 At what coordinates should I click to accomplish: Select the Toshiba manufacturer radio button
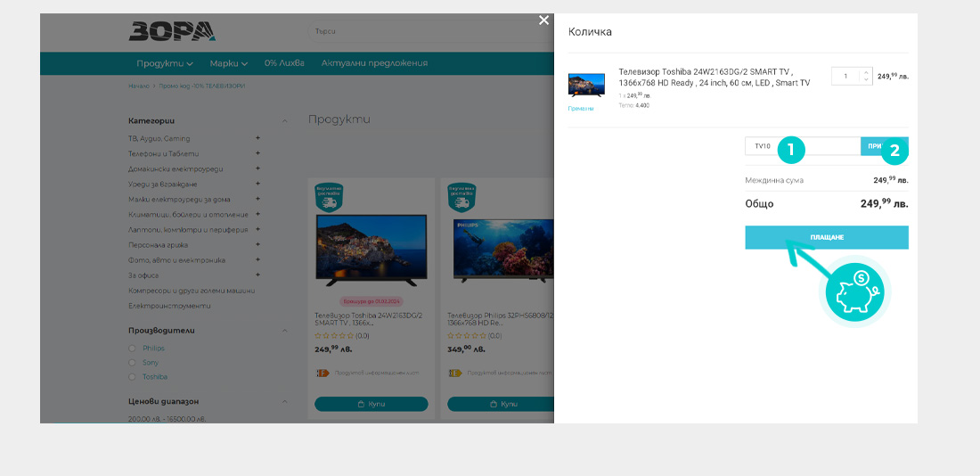click(x=132, y=377)
